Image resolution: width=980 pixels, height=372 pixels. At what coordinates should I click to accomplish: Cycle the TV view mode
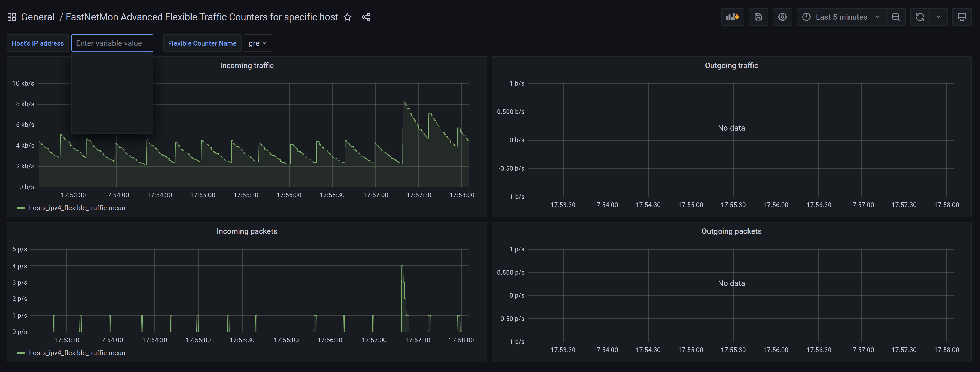(962, 17)
